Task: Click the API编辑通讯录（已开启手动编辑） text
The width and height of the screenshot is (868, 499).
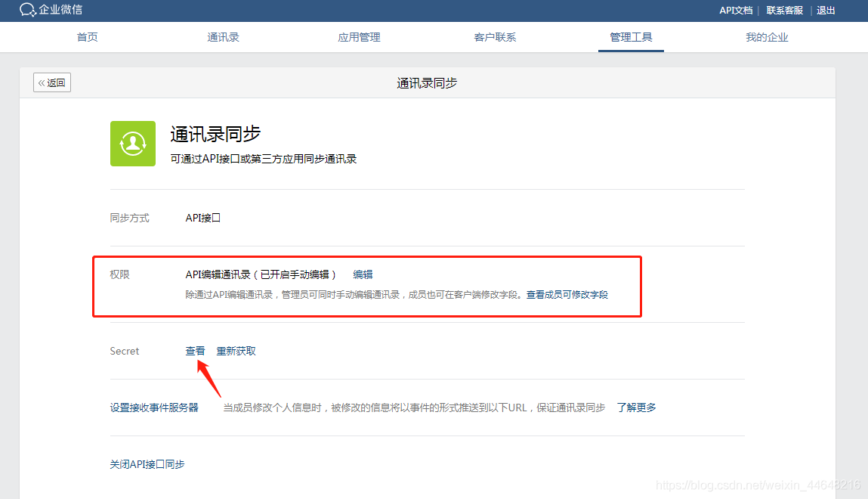Action: pyautogui.click(x=261, y=274)
